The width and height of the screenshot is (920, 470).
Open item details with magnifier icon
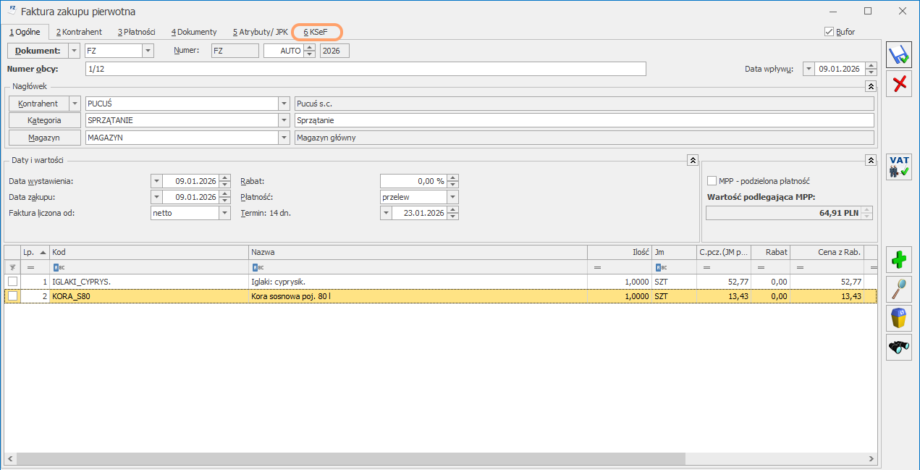899,289
